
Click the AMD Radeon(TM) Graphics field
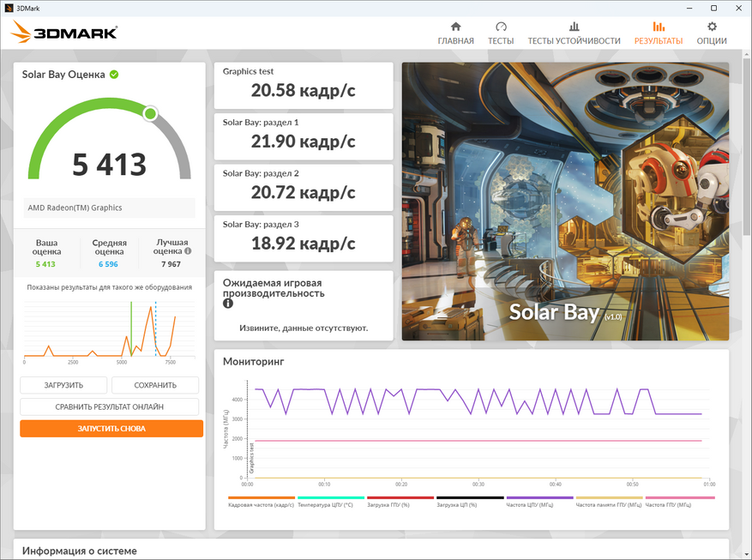click(x=110, y=208)
